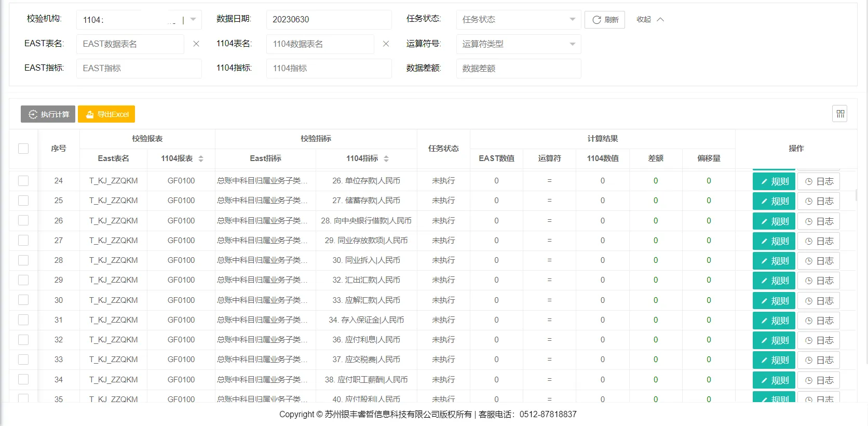The height and width of the screenshot is (426, 868).
Task: Focus the 数据差额 input field
Action: (x=518, y=69)
